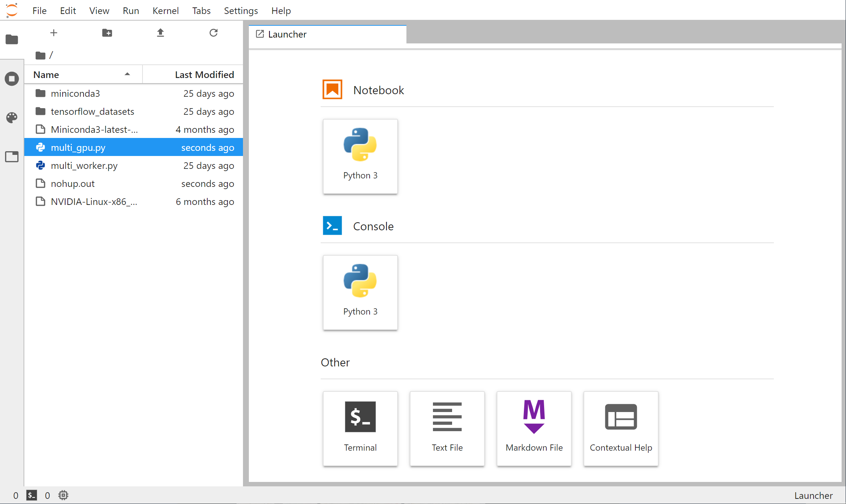Open Running Terminals and Kernels sidebar

pyautogui.click(x=12, y=79)
